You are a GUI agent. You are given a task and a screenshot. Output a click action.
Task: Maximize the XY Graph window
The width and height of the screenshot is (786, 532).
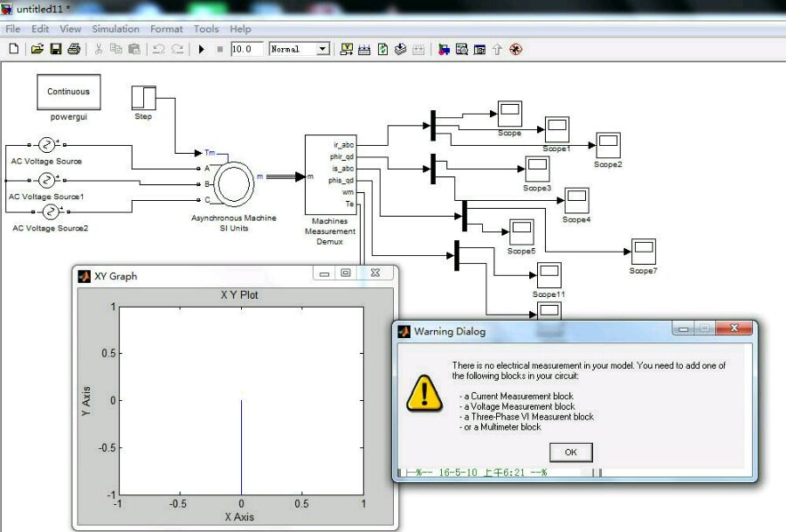point(345,273)
